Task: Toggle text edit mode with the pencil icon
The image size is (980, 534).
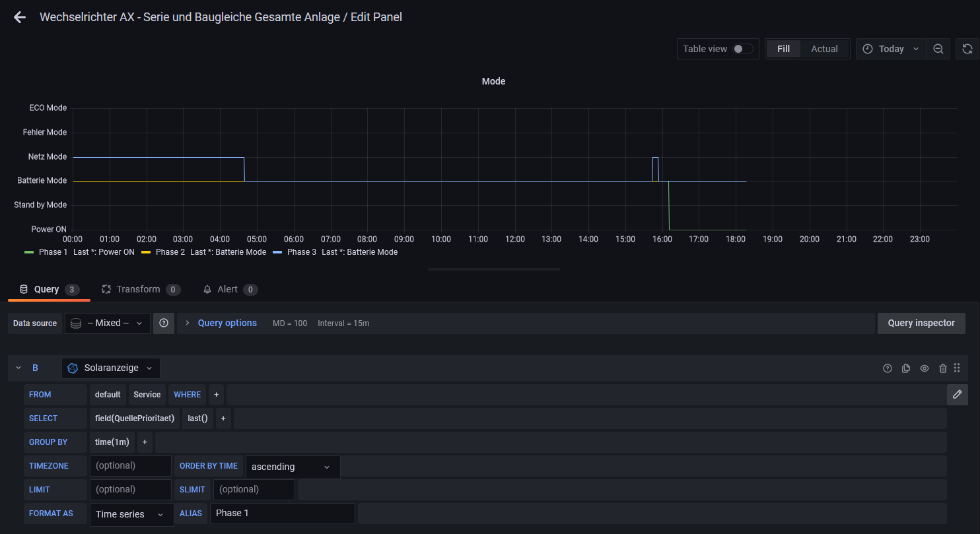Action: tap(957, 395)
